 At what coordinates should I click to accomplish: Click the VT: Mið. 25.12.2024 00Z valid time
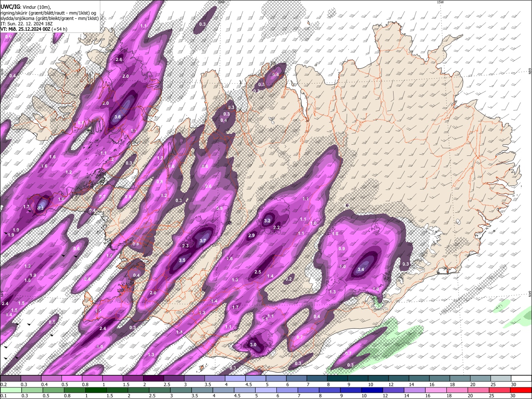coord(25,29)
